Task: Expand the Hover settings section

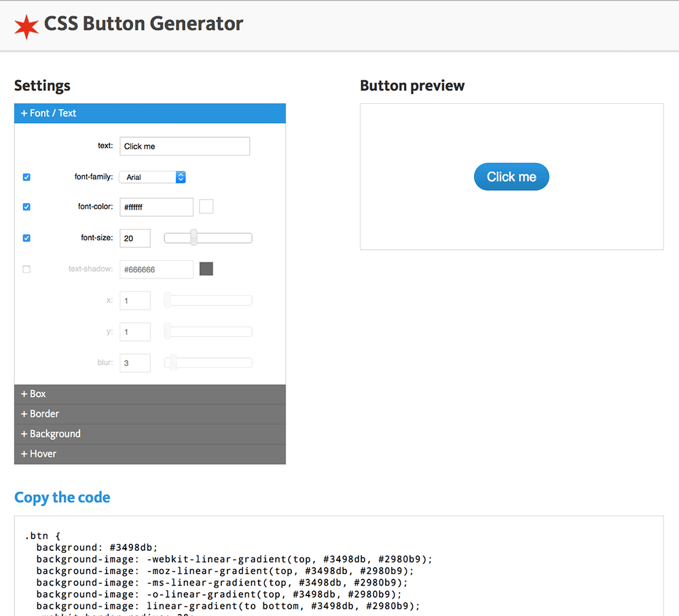Action: click(x=149, y=454)
